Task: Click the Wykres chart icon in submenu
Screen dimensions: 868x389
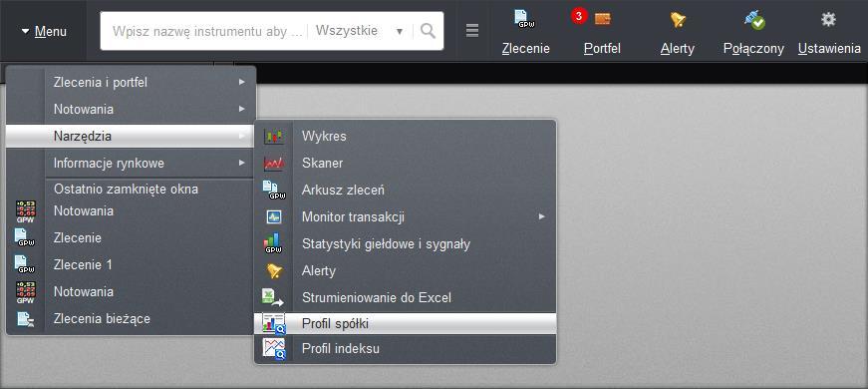Action: click(x=274, y=136)
